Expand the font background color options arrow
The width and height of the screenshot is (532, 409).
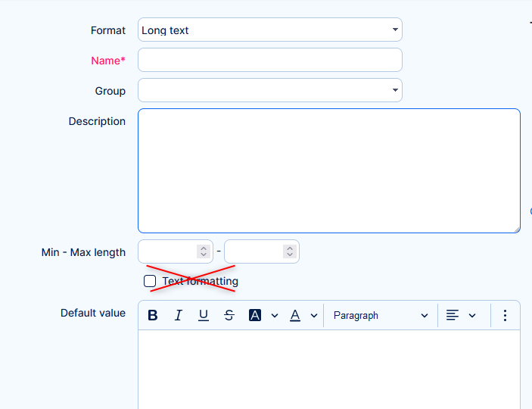pyautogui.click(x=275, y=316)
